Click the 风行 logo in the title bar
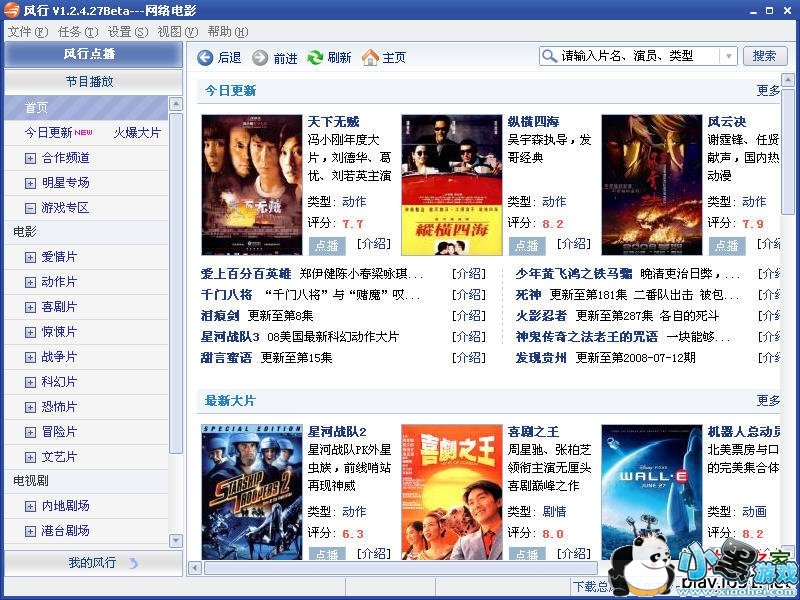The height and width of the screenshot is (600, 800). click(x=11, y=10)
